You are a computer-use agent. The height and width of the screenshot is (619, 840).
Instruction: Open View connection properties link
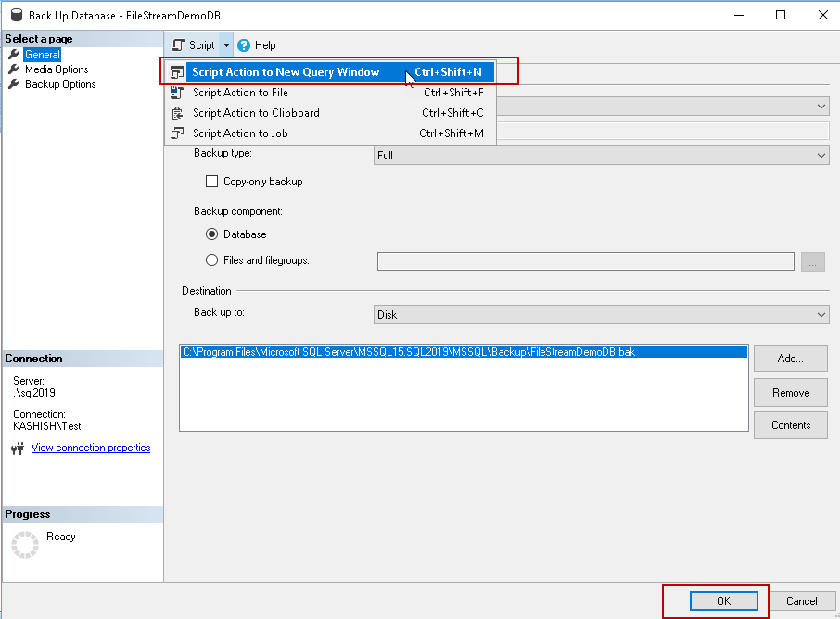click(x=91, y=448)
